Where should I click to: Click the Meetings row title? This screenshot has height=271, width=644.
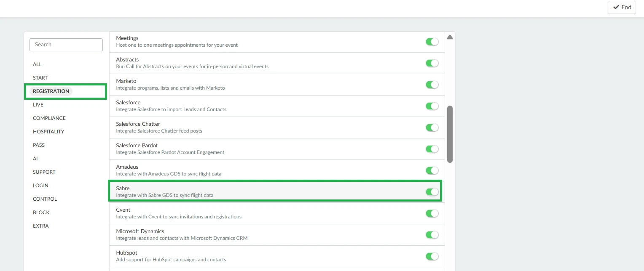click(127, 38)
